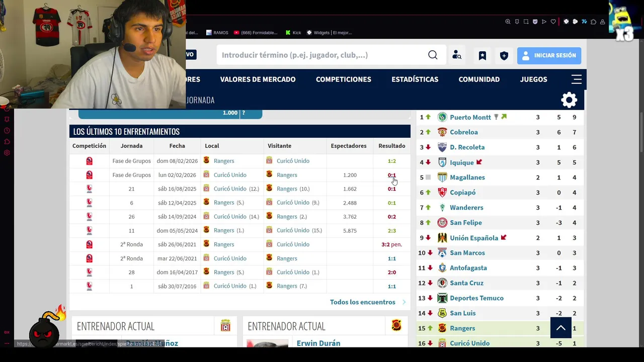Open the 3:2 pen. match result

coord(391,244)
